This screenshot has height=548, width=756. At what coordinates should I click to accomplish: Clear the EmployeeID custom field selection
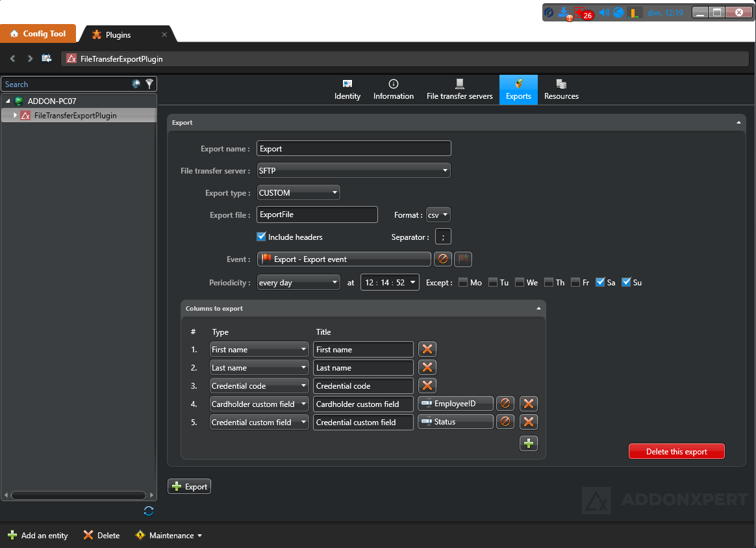click(x=505, y=404)
